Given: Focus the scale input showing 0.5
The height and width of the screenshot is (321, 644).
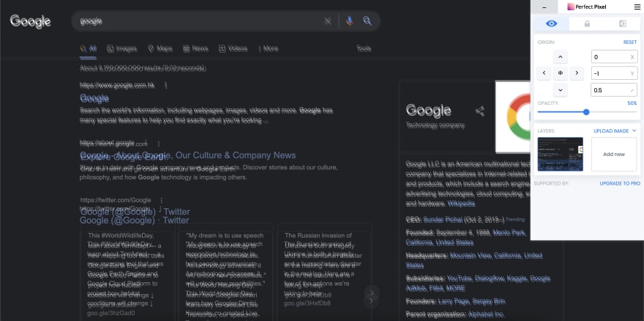Looking at the screenshot, I should [x=614, y=89].
